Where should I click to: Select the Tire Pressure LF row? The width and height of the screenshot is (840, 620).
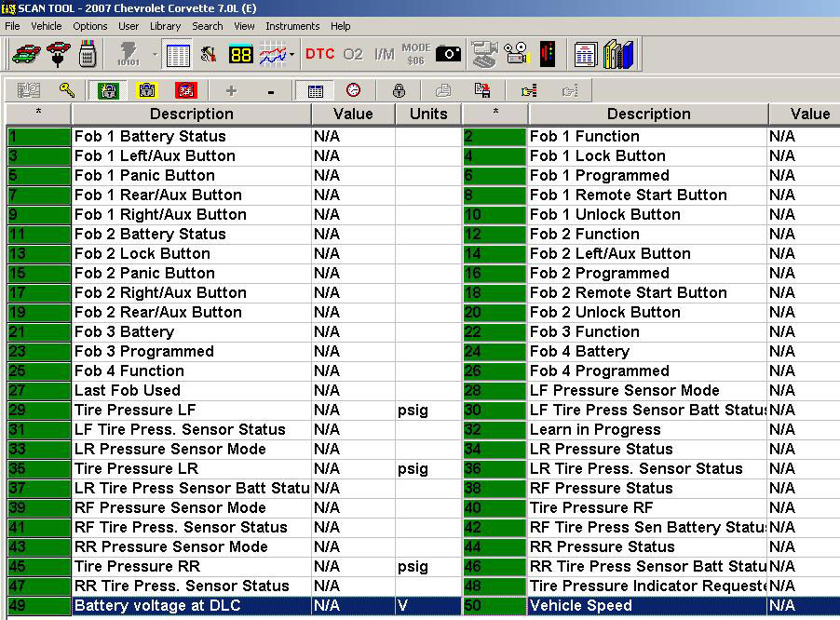pyautogui.click(x=191, y=411)
